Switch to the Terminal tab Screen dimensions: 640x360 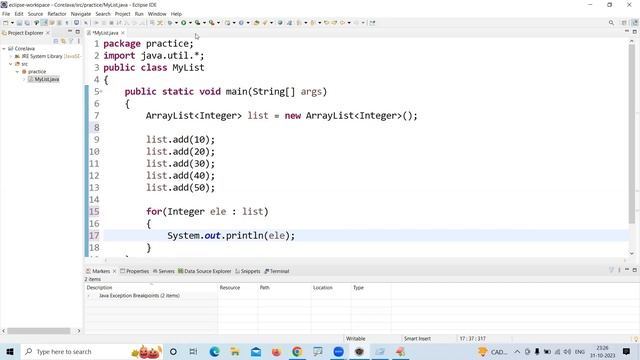[277, 271]
